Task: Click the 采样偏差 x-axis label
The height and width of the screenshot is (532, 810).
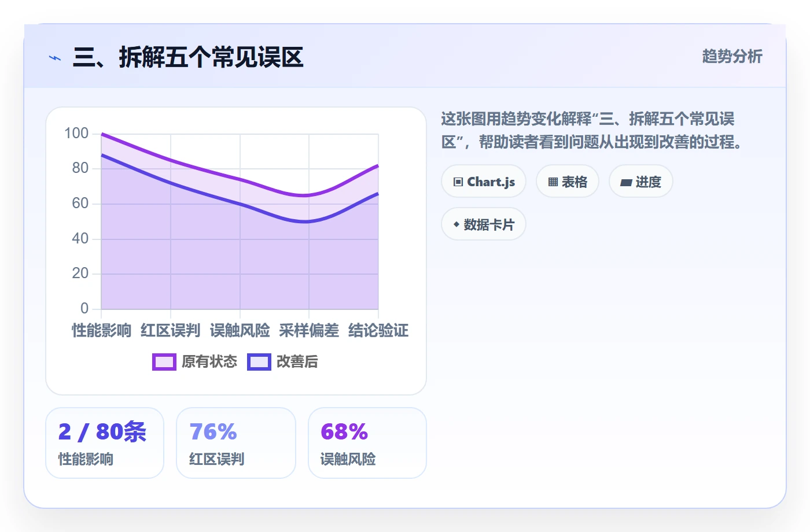Action: (309, 331)
